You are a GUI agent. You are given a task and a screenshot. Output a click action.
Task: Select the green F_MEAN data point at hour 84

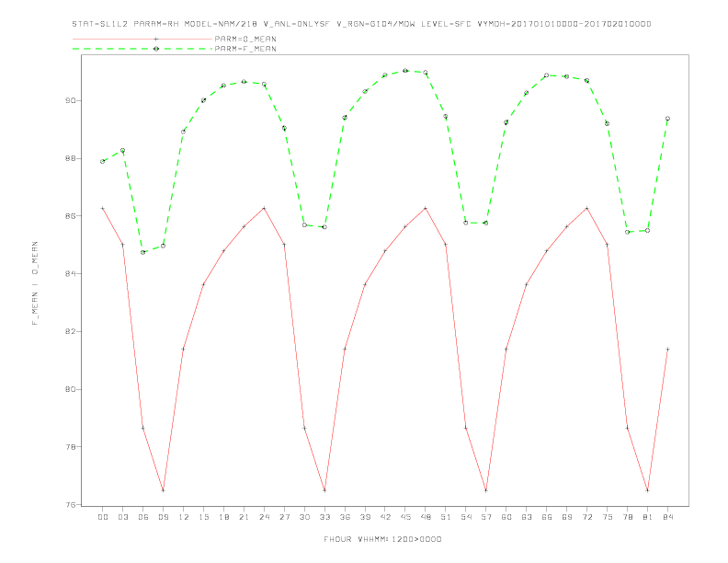point(667,119)
